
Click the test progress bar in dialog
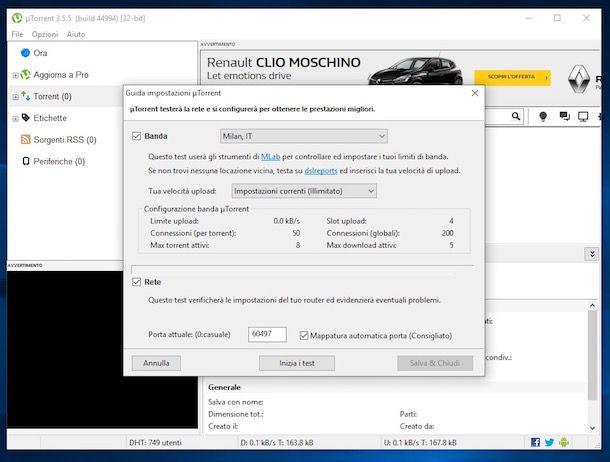pos(302,269)
